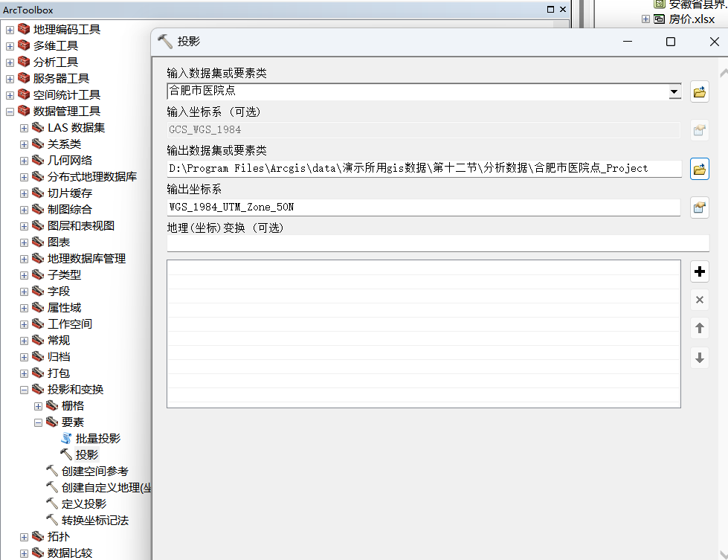Float the ArcToolbox panel window button
Screen dimensions: 728x560
pyautogui.click(x=550, y=9)
